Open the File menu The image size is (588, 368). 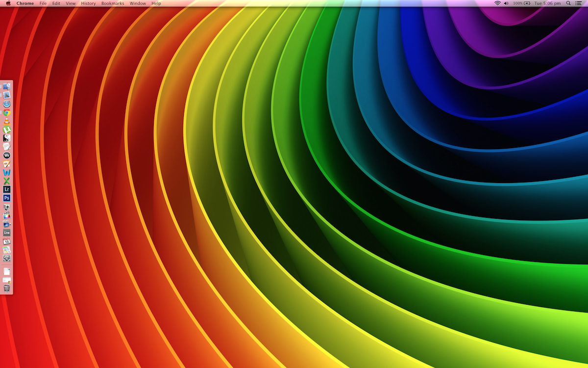(x=43, y=3)
